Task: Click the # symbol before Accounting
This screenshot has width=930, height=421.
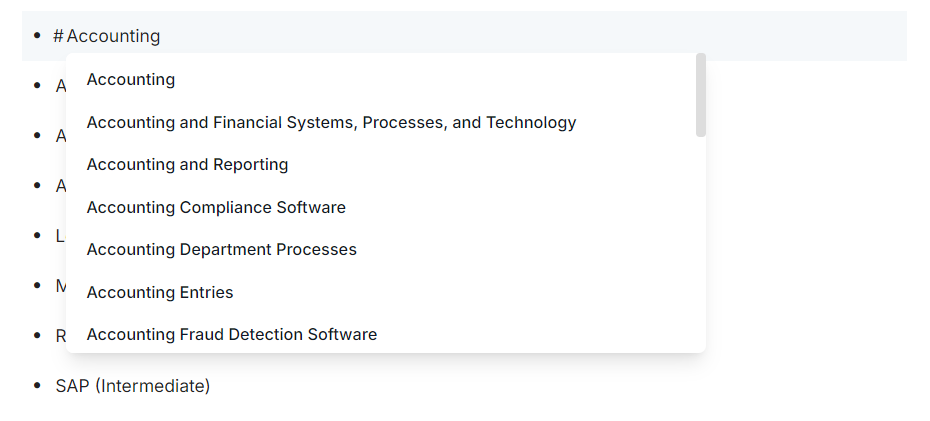Action: 58,36
